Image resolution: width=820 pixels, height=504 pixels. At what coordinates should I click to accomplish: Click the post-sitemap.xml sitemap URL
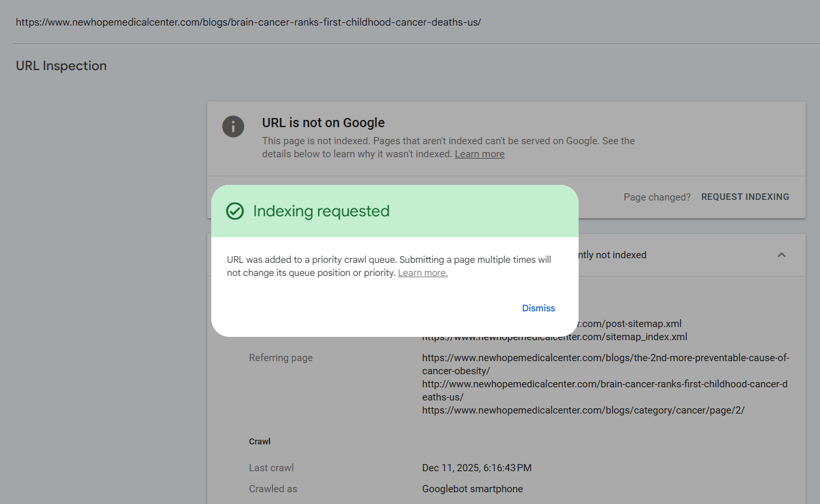(x=630, y=324)
